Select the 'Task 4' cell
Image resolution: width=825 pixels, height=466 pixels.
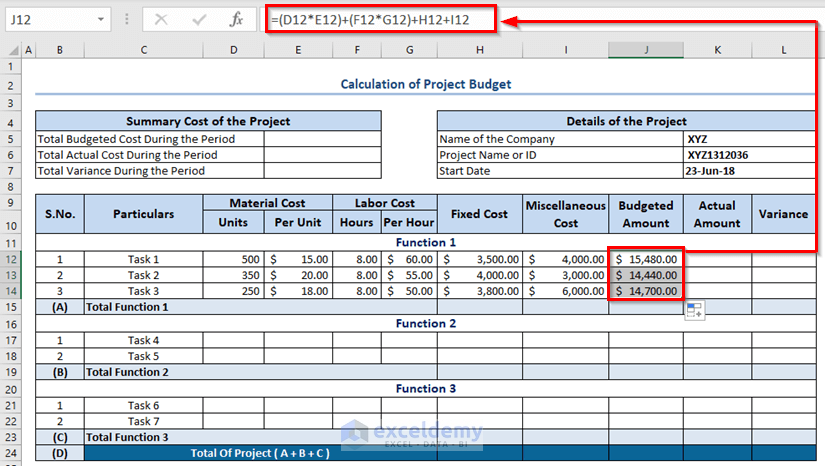click(144, 340)
